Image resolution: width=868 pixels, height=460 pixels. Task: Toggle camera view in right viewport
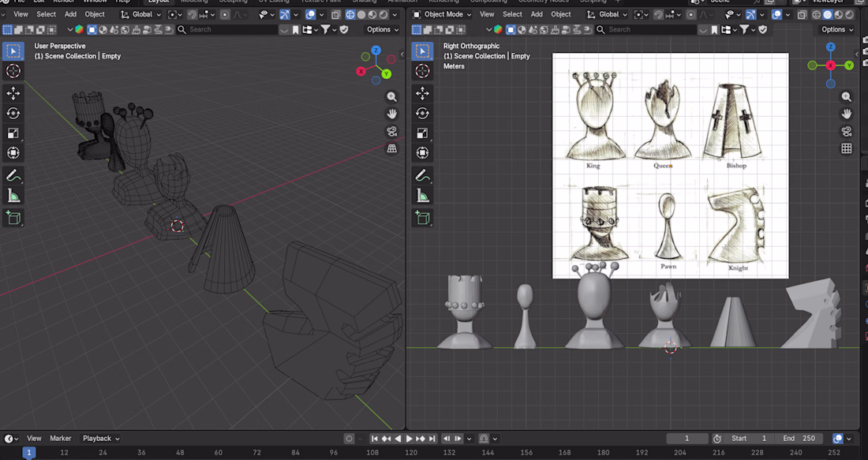pos(847,131)
